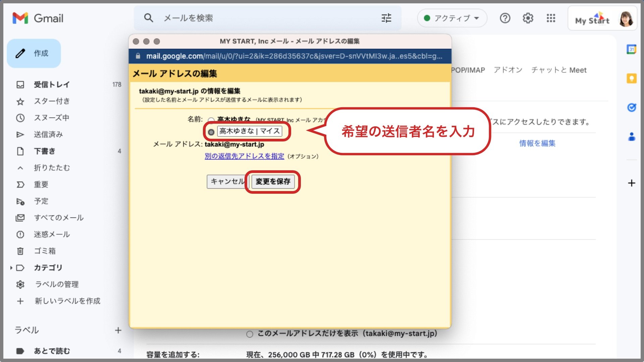
Task: Click the スター付き menu item
Action: pos(52,101)
